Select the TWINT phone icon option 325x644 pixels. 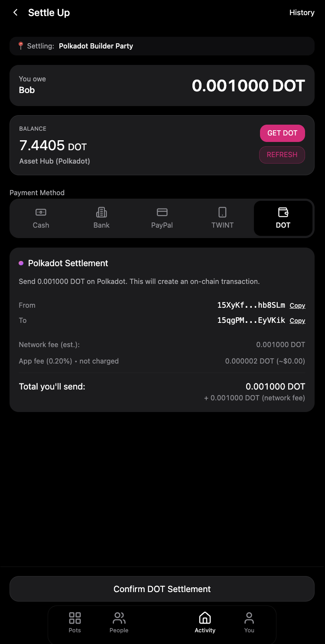click(222, 219)
